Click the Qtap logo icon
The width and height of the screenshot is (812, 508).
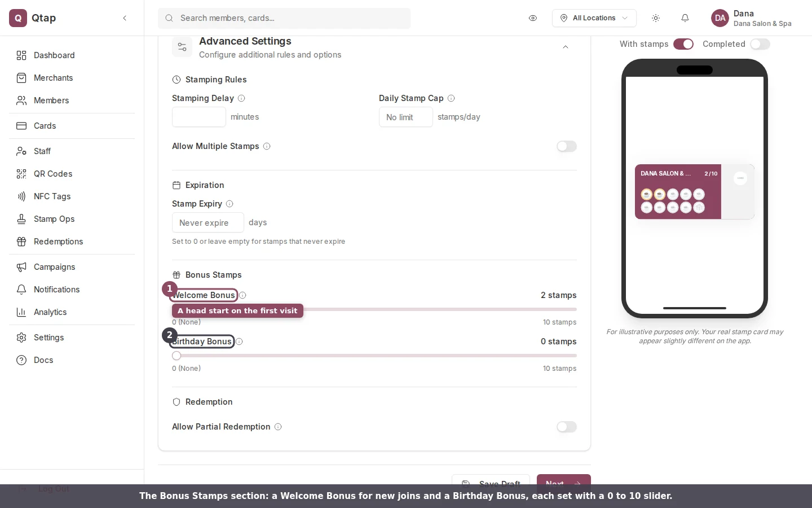point(18,18)
